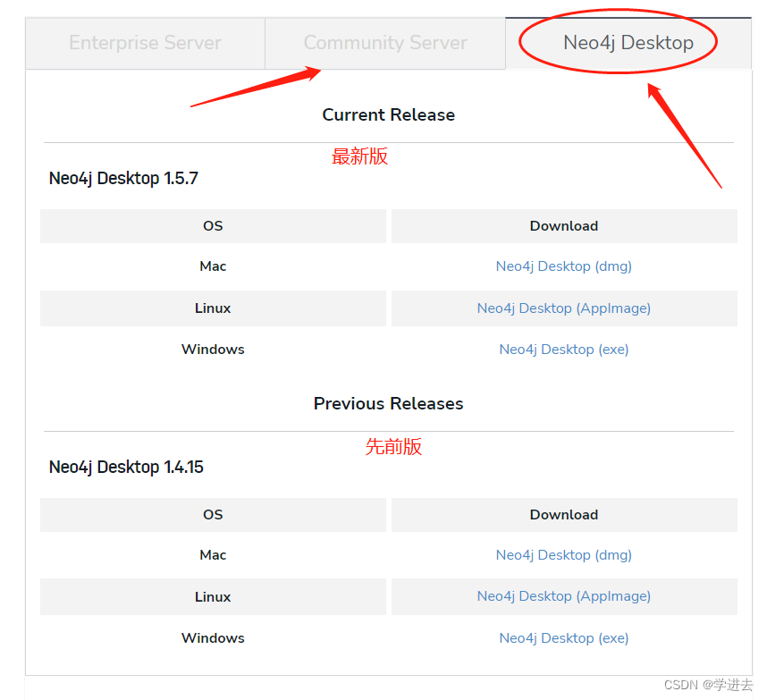Download Neo4j Desktop 1.4.15 AppImage for Linux
767x700 pixels.
coord(563,595)
